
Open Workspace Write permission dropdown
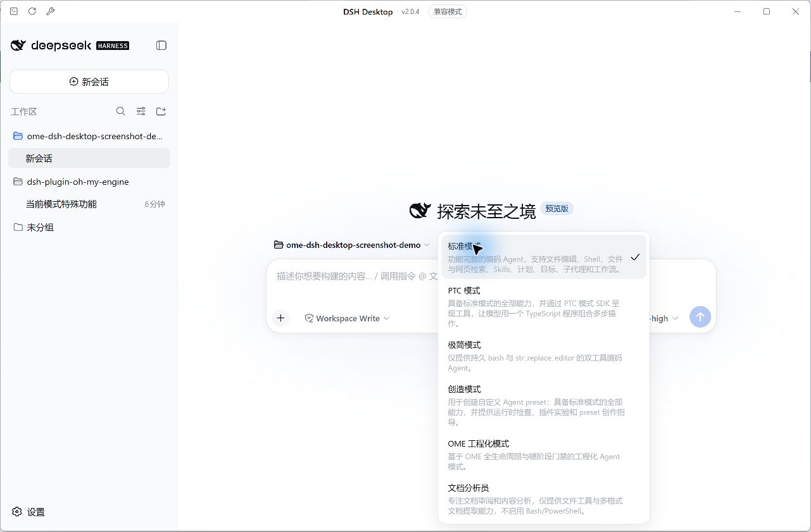point(347,318)
